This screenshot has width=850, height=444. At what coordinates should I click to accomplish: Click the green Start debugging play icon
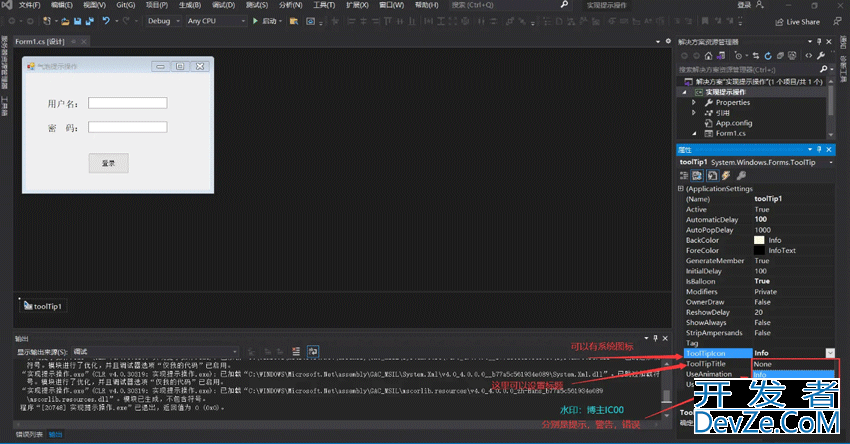click(x=255, y=21)
